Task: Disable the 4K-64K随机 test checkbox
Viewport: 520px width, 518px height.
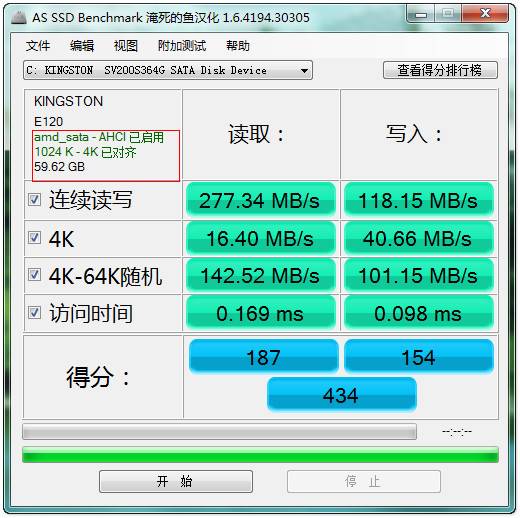Action: point(34,275)
